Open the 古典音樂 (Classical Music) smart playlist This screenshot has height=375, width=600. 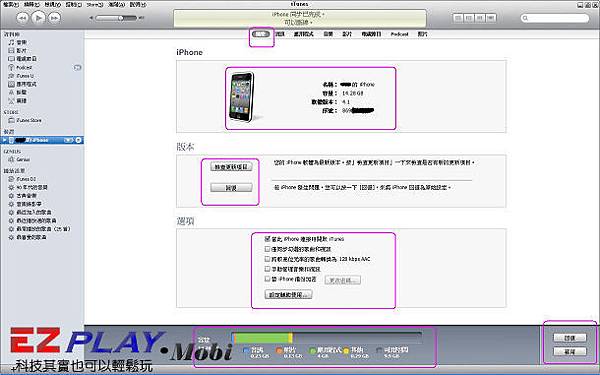(x=27, y=196)
